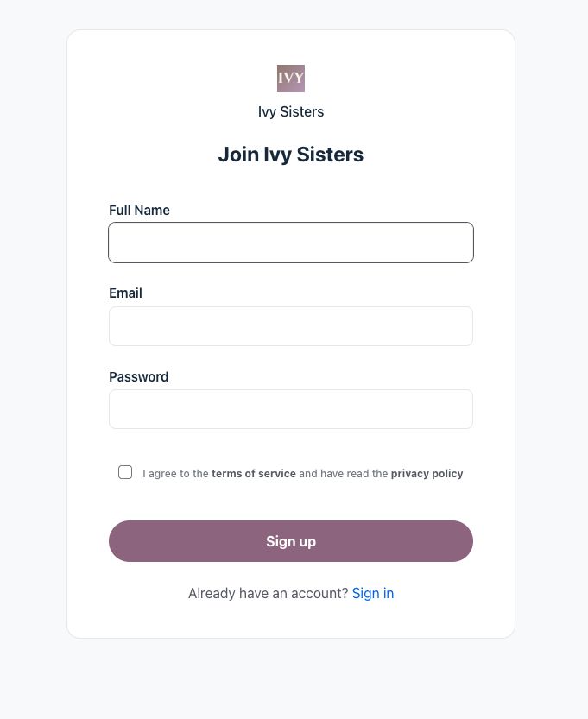588x719 pixels.
Task: Focus the Full Name input field
Action: point(291,243)
